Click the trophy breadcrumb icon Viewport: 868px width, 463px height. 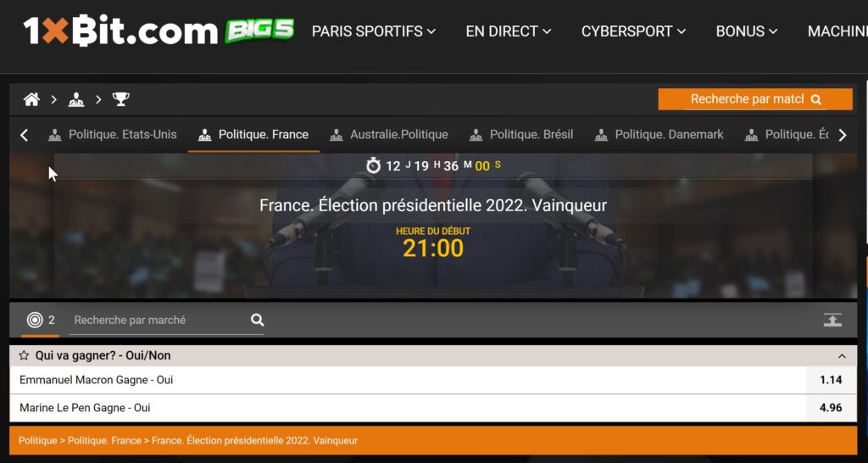(120, 100)
